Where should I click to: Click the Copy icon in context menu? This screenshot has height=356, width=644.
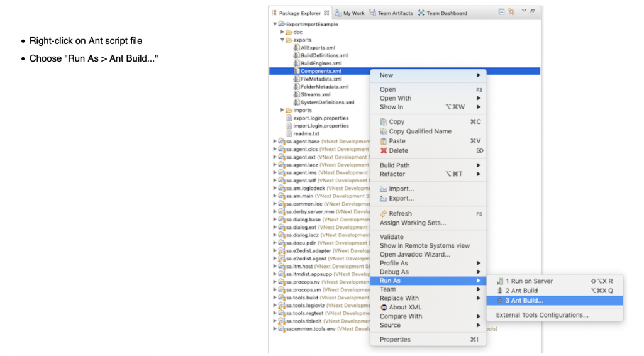tap(383, 121)
